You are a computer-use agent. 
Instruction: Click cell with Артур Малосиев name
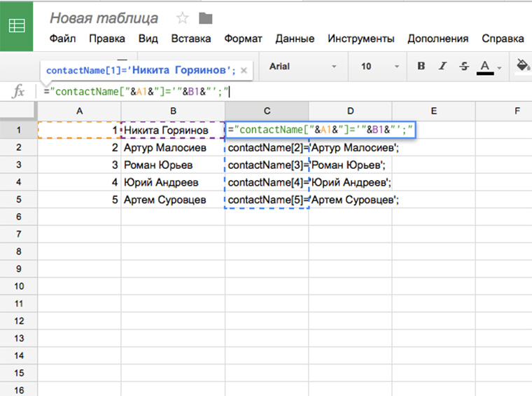pos(173,147)
